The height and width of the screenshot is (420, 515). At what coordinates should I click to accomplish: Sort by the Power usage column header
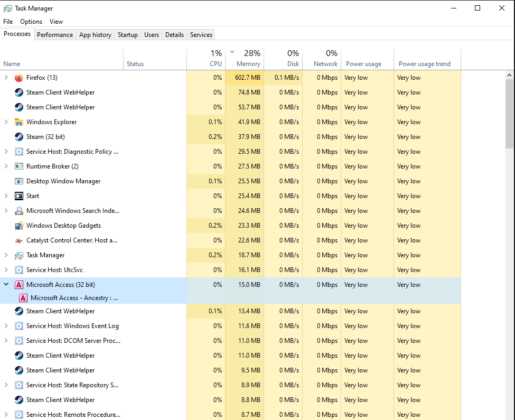(368, 59)
